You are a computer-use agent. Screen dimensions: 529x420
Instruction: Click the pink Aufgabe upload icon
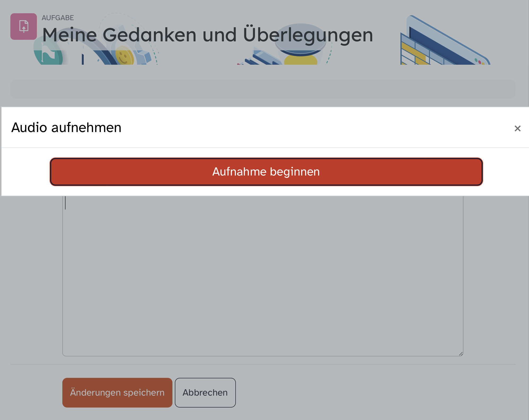click(24, 27)
